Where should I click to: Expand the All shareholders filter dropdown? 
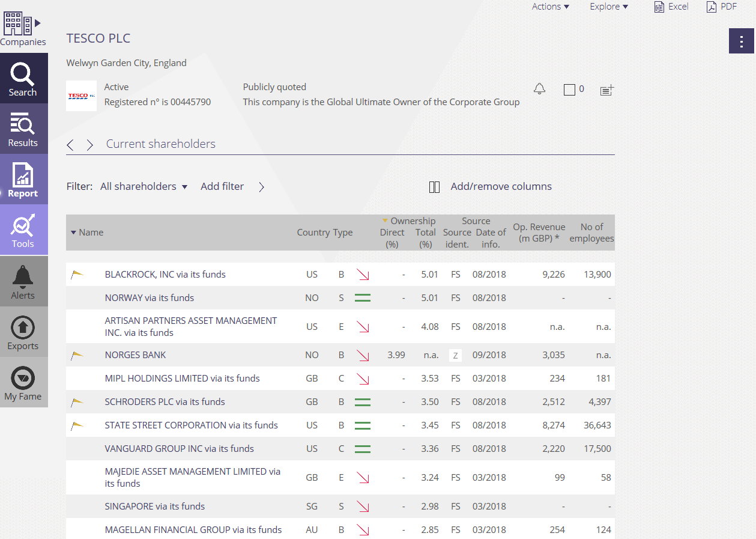coord(144,186)
